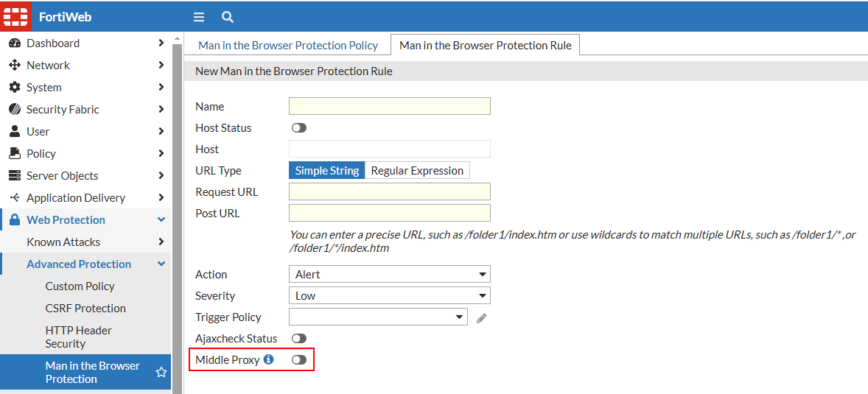
Task: Turn on Ajaxcheck Status switch
Action: point(298,339)
